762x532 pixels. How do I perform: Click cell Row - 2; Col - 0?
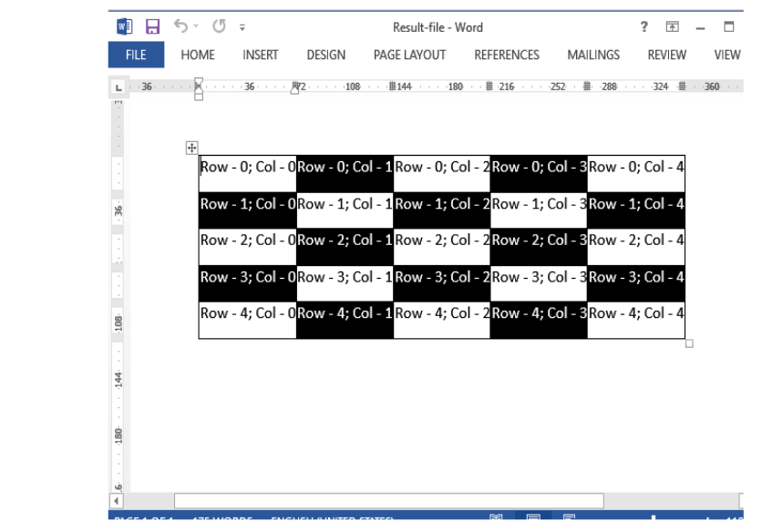coord(248,247)
